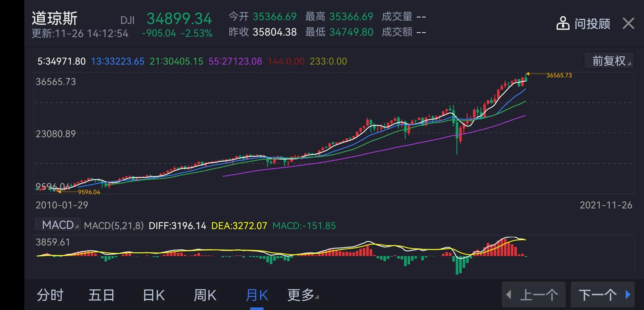Click the orange low price marker 9596.04

pyautogui.click(x=89, y=192)
